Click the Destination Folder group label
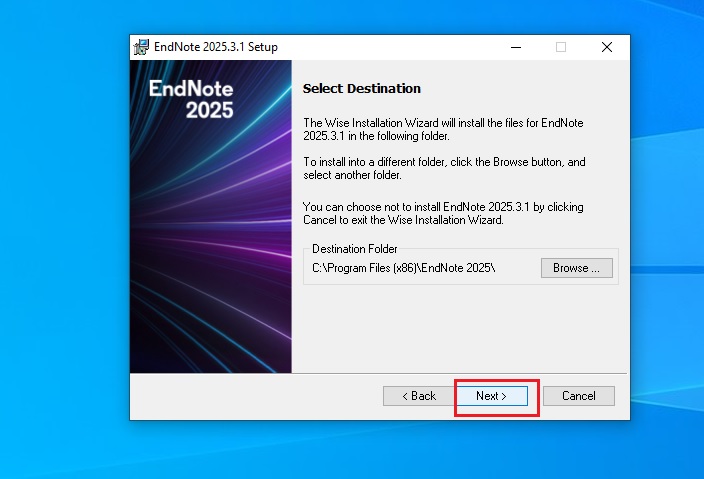 [354, 248]
